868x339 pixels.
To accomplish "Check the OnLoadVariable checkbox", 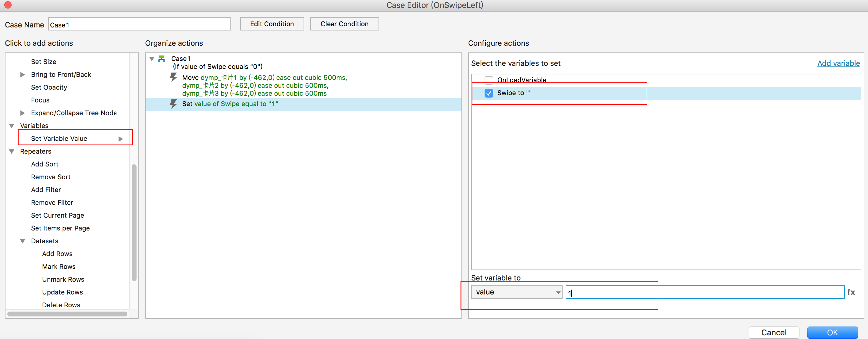I will (489, 80).
